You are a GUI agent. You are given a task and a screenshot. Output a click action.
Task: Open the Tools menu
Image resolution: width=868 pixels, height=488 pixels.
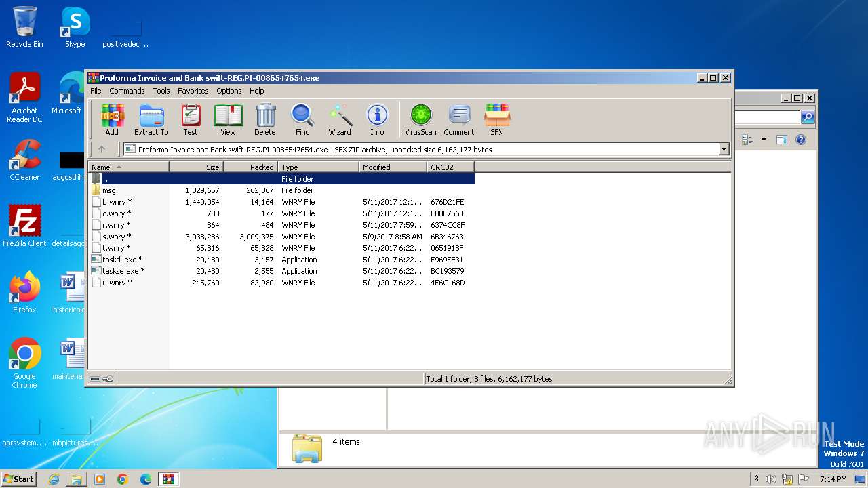click(x=161, y=91)
